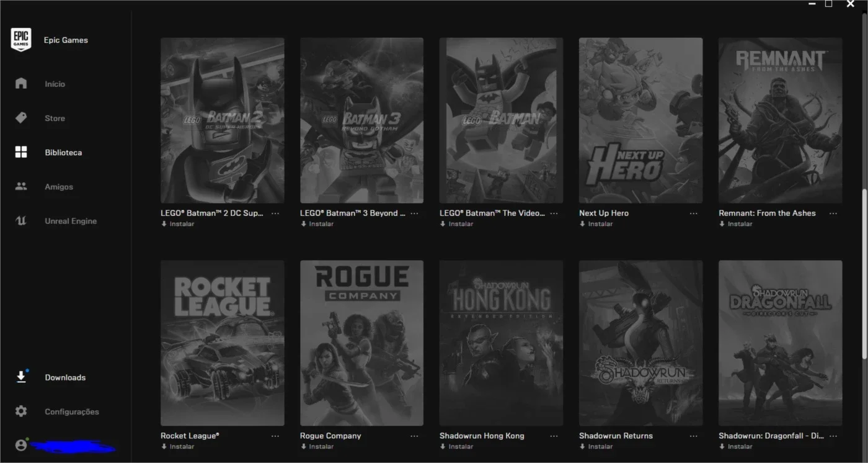
Task: Click the Shadowrun Hong Kong title text
Action: (482, 436)
